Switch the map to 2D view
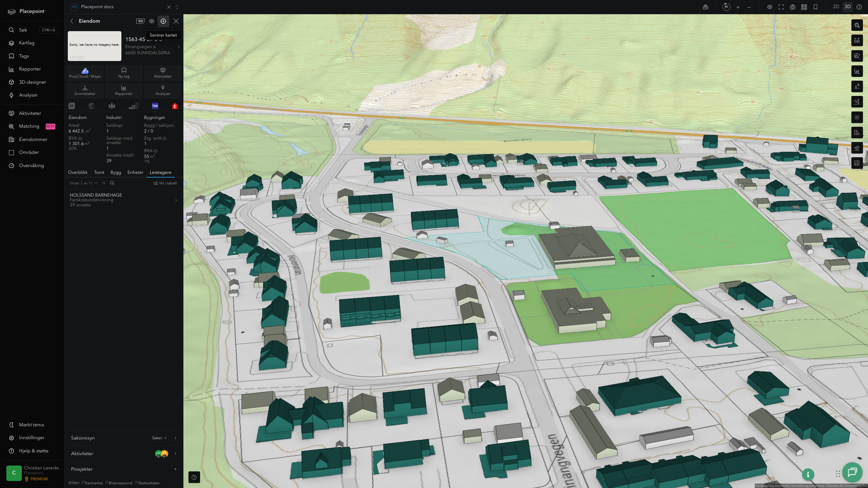Image resolution: width=868 pixels, height=488 pixels. tap(836, 7)
